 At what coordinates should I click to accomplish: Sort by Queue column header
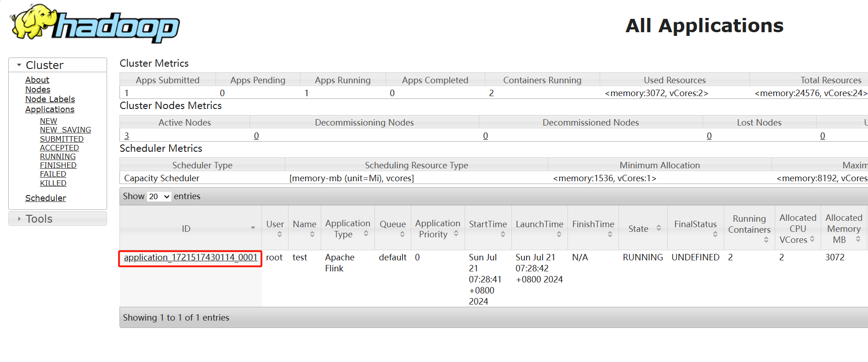coord(392,228)
